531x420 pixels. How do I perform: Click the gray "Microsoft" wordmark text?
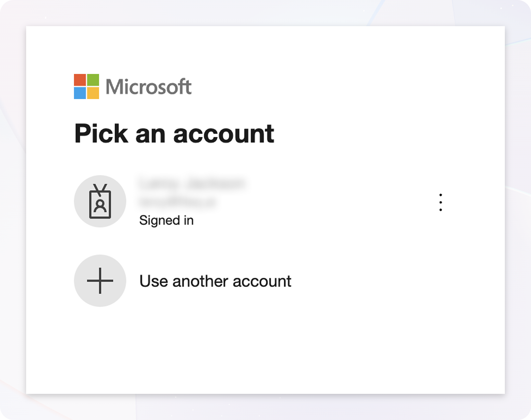[149, 87]
